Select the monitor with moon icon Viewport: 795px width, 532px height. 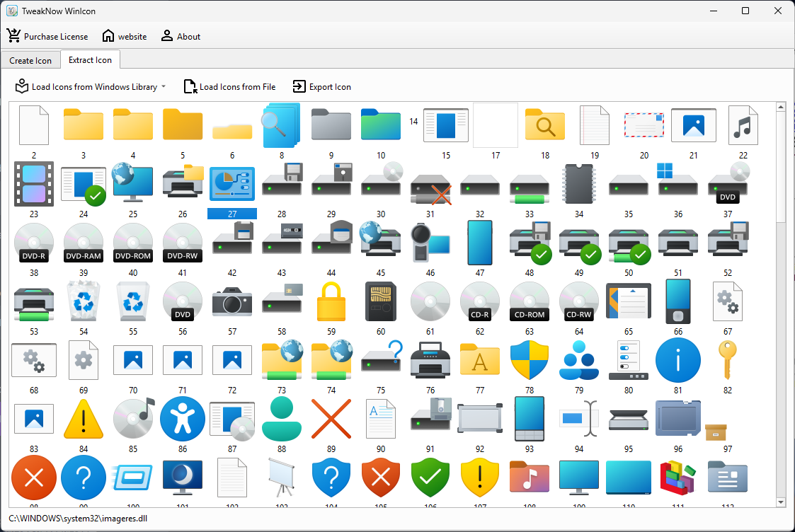183,478
